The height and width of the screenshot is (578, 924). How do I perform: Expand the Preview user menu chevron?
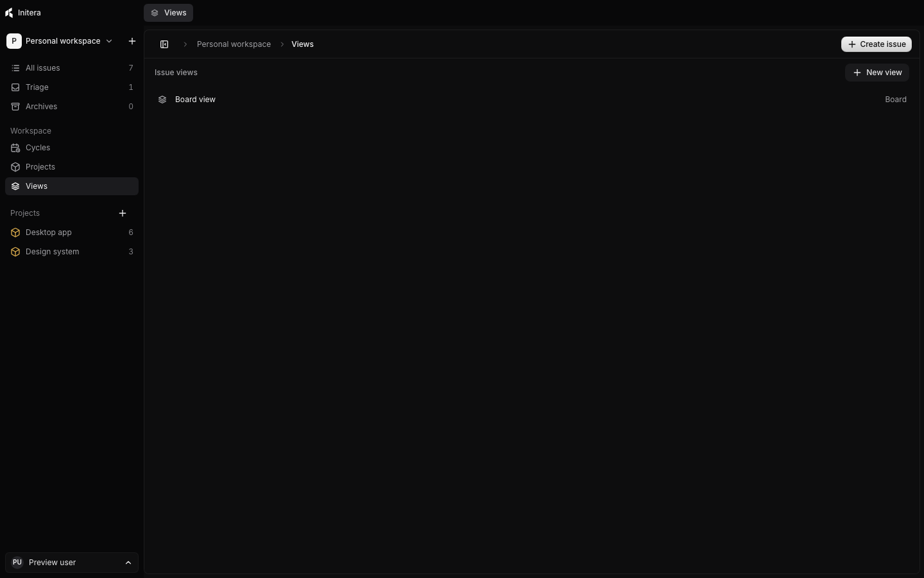point(128,563)
